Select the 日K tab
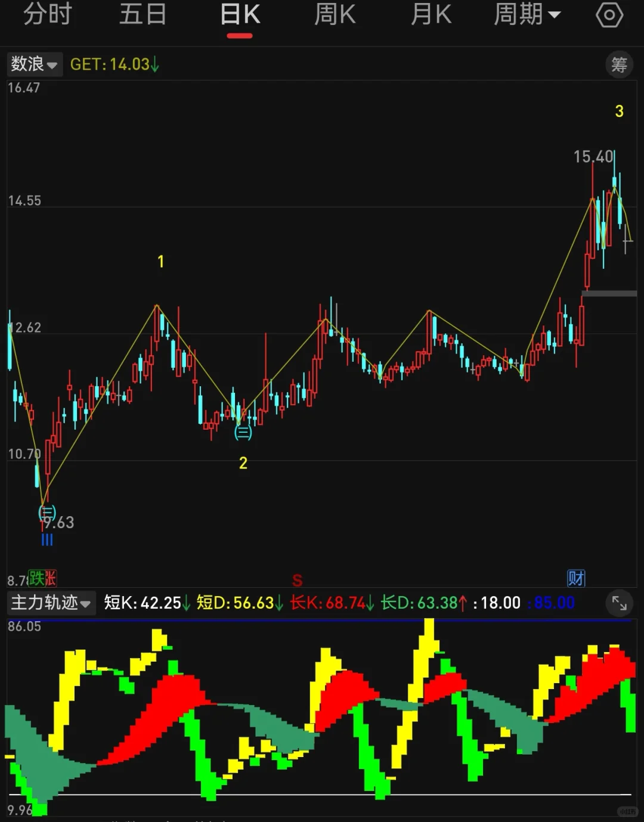The width and height of the screenshot is (644, 822). click(x=240, y=14)
